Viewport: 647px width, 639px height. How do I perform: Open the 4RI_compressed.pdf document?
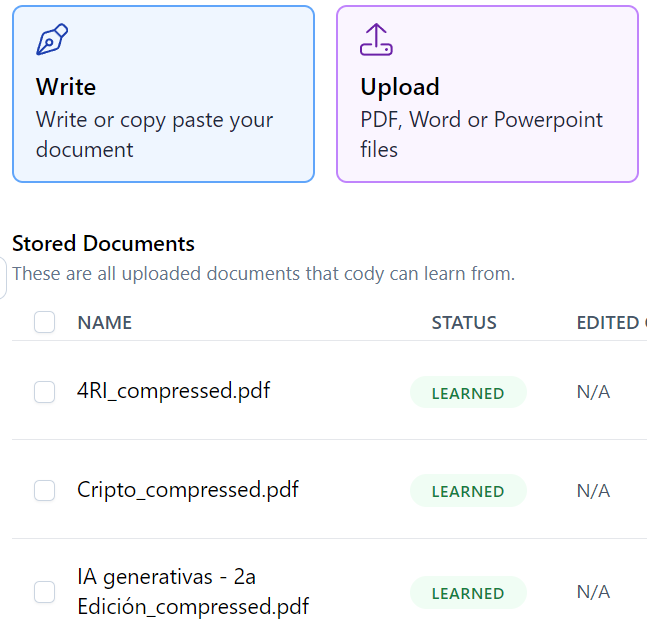click(173, 391)
